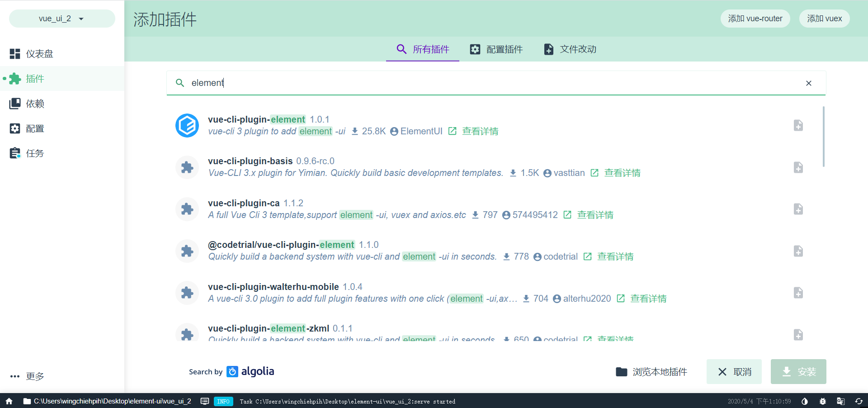
Task: Click the refresh icon at bottom right
Action: [859, 401]
